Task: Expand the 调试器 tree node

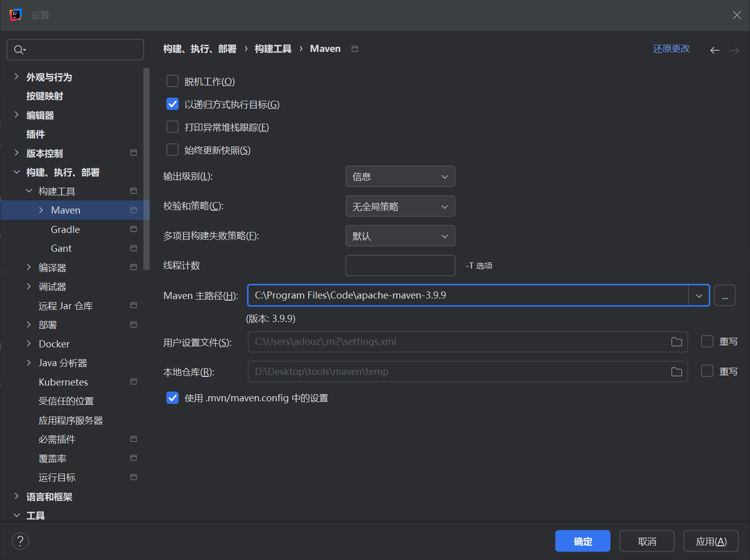Action: tap(29, 286)
